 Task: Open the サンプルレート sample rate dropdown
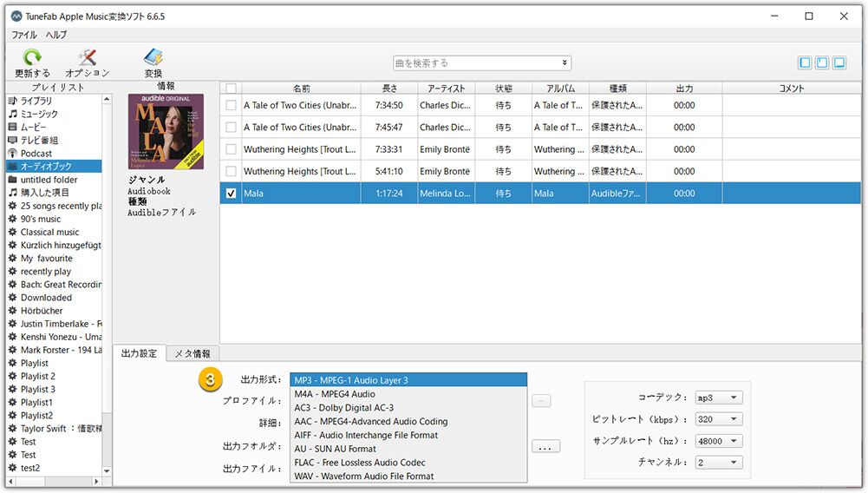pos(719,441)
